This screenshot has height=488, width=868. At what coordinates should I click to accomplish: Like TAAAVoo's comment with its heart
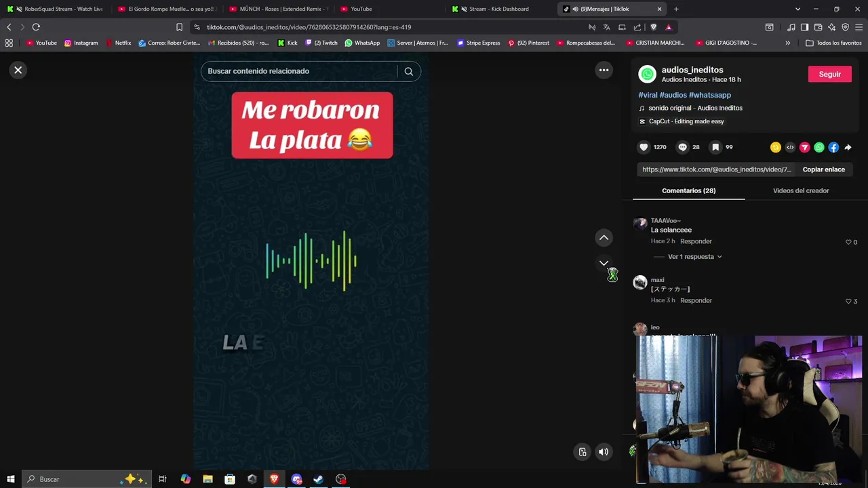pos(848,242)
